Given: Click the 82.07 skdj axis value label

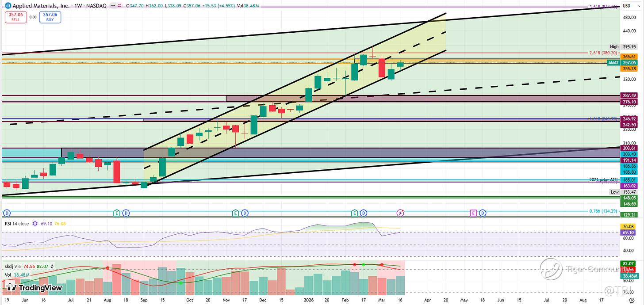Looking at the screenshot, I should [629, 264].
